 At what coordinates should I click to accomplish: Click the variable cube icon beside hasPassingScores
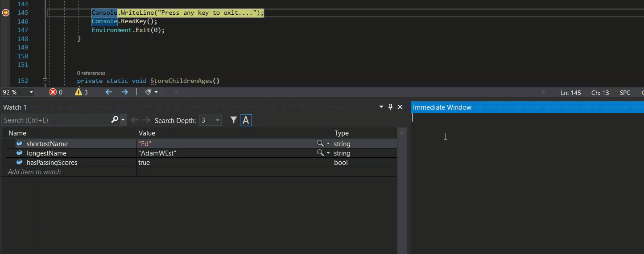[19, 162]
